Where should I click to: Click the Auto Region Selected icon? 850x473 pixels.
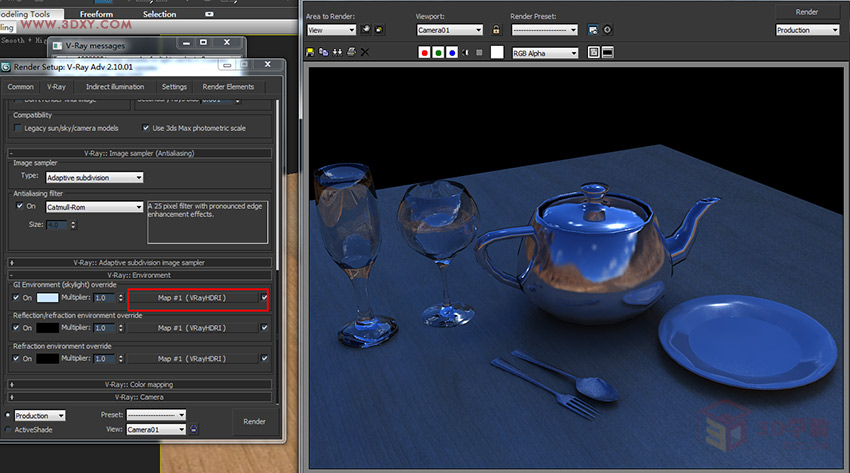pos(379,29)
